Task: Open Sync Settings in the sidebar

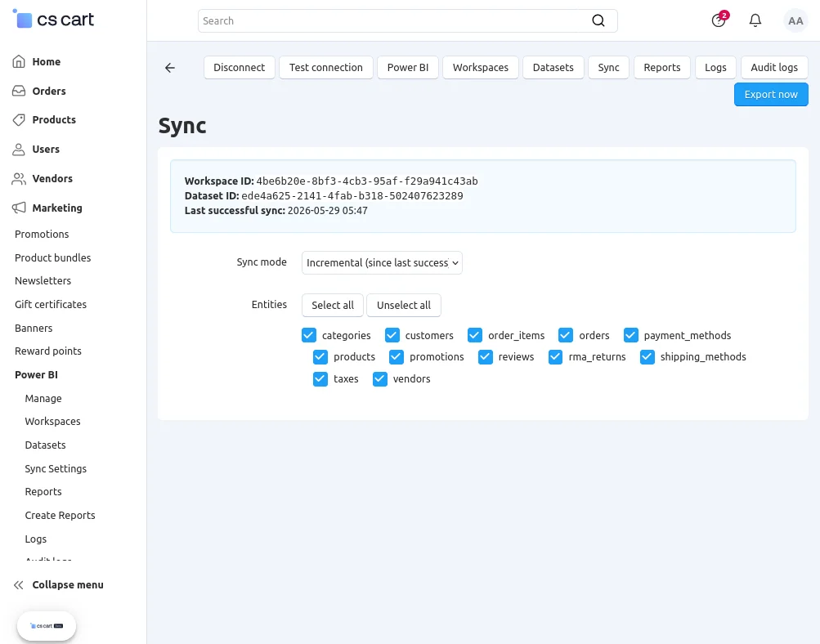Action: (x=56, y=469)
